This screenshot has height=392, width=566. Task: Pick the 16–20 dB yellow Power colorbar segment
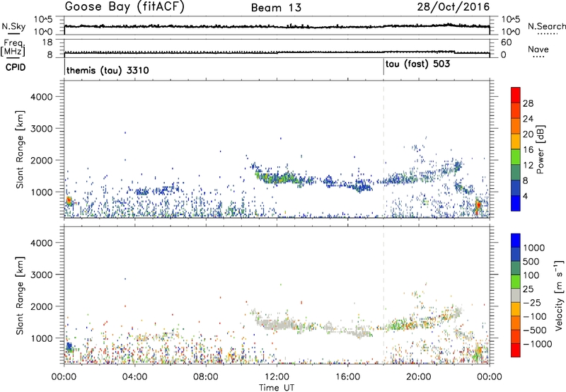tap(516, 141)
